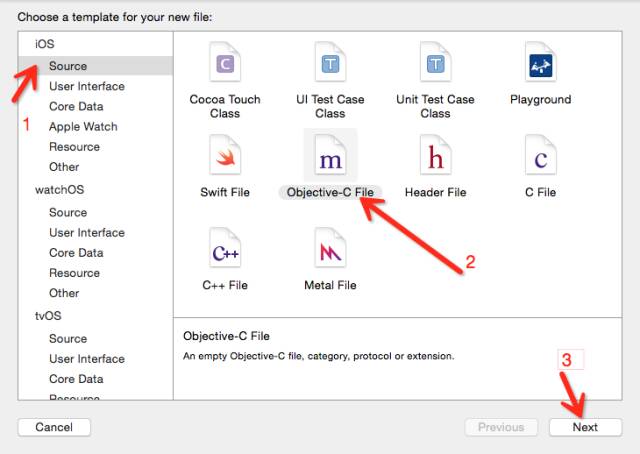This screenshot has width=640, height=454.
Task: Click the 'C++ File' label
Action: (225, 285)
